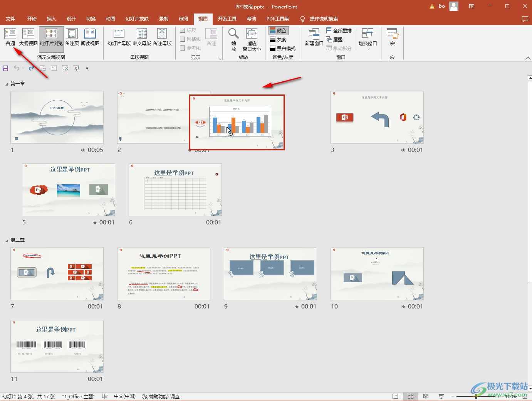This screenshot has height=401, width=532.
Task: Open Customize Quick Access Toolbar dropdown
Action: pos(87,68)
